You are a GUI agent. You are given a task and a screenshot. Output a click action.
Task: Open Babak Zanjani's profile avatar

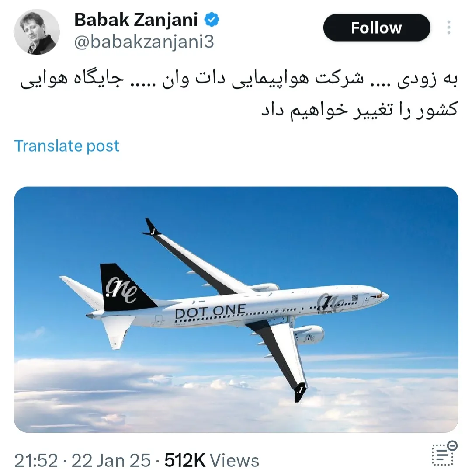coord(37,32)
